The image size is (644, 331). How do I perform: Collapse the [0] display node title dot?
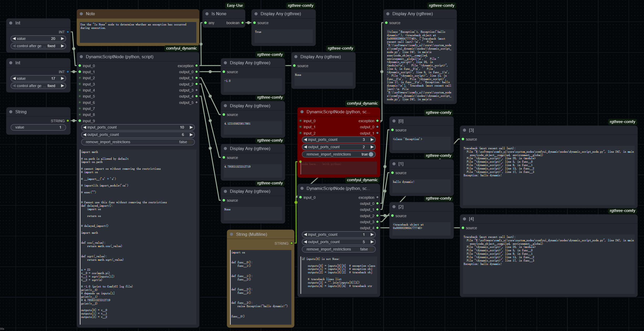[x=394, y=121]
